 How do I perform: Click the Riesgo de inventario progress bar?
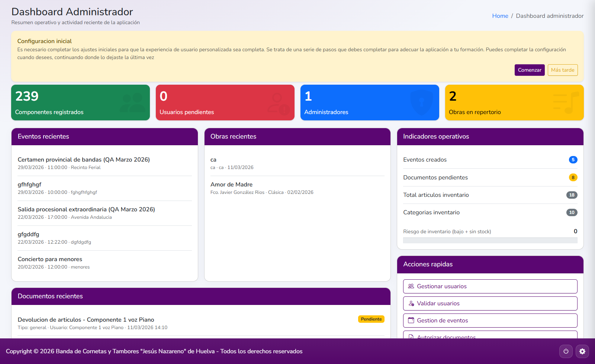pyautogui.click(x=490, y=240)
